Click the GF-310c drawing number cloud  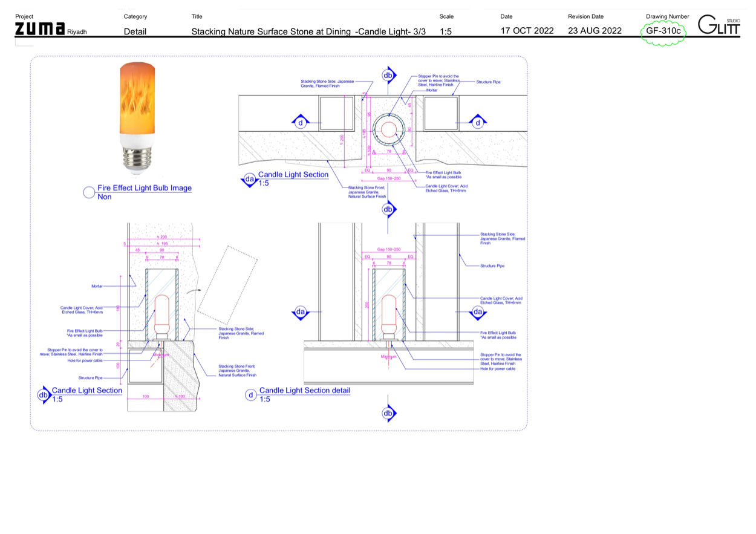pos(663,31)
